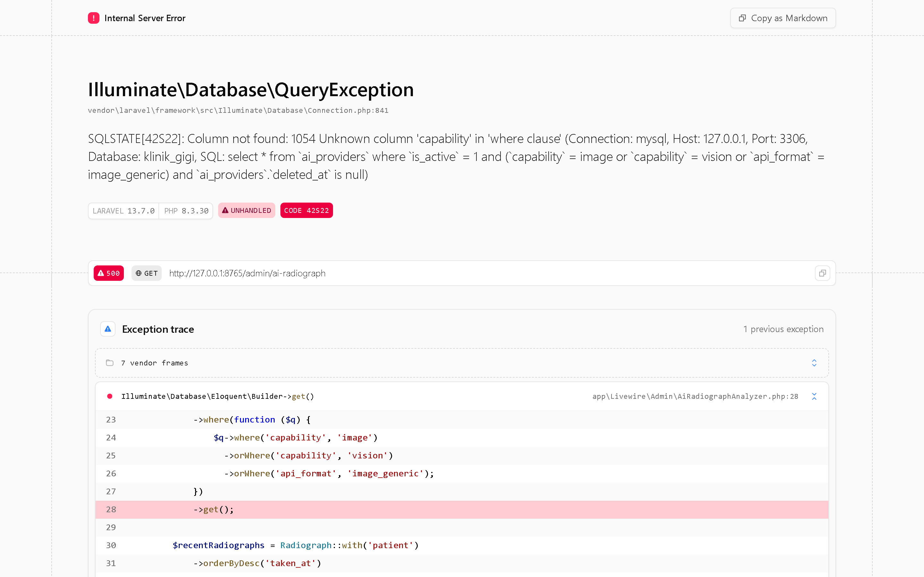This screenshot has width=924, height=577.
Task: Click the LARAVEL 13.7.0 version badge
Action: click(124, 211)
